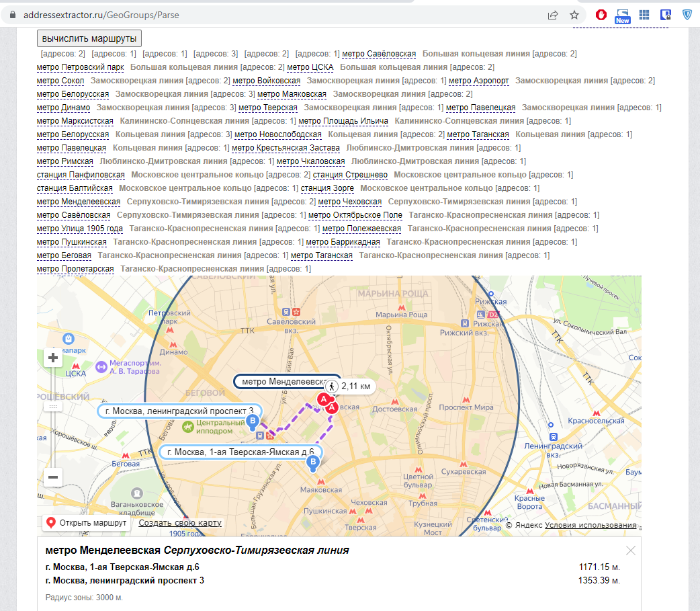Viewport: 700px width, 611px height.
Task: Open the red Opera-style extension icon
Action: pyautogui.click(x=601, y=15)
